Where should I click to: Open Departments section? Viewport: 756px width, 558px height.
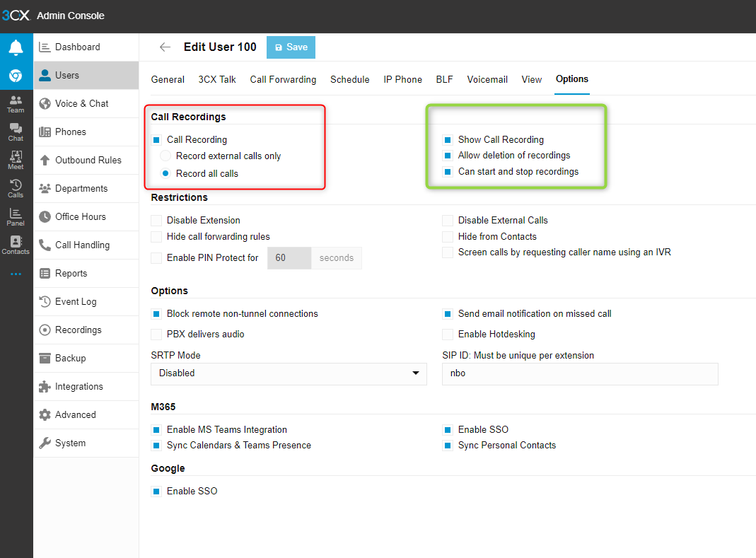click(86, 189)
